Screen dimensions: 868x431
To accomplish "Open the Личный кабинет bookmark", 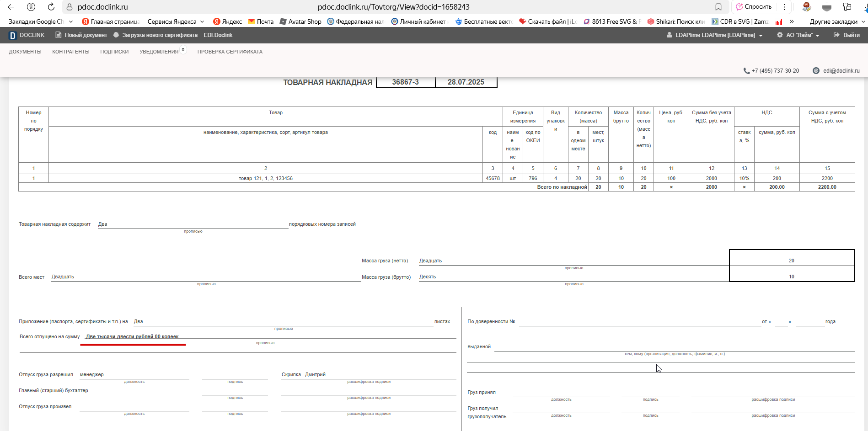I will point(420,21).
